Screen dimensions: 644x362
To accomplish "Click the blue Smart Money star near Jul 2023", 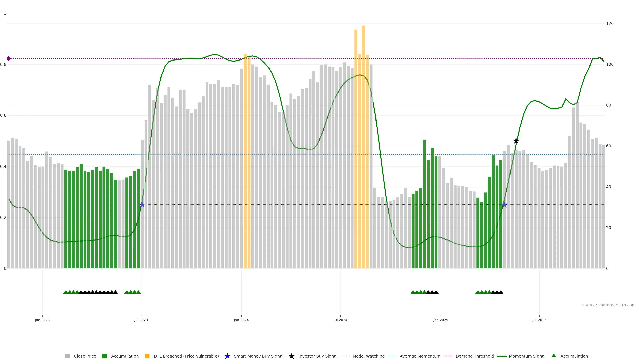I will [142, 205].
